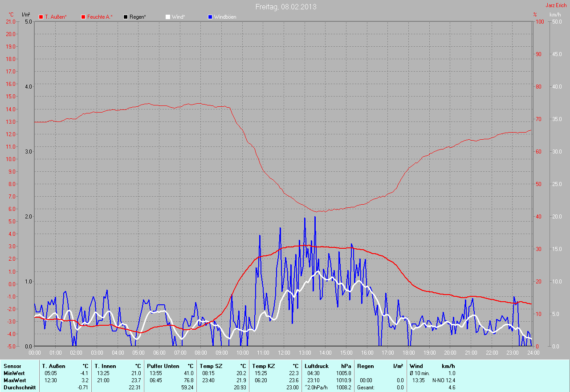Select the T. Außen legend label

tap(56, 17)
